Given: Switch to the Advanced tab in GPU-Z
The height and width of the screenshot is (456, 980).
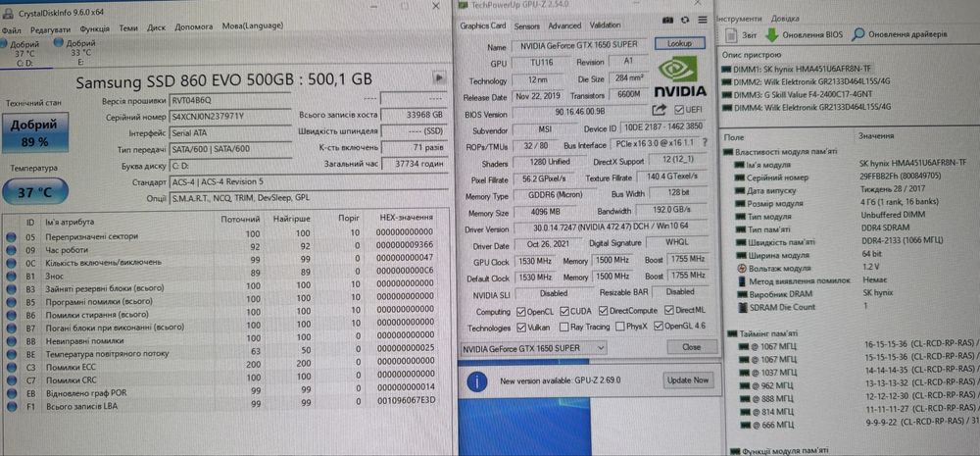Looking at the screenshot, I should 564,25.
